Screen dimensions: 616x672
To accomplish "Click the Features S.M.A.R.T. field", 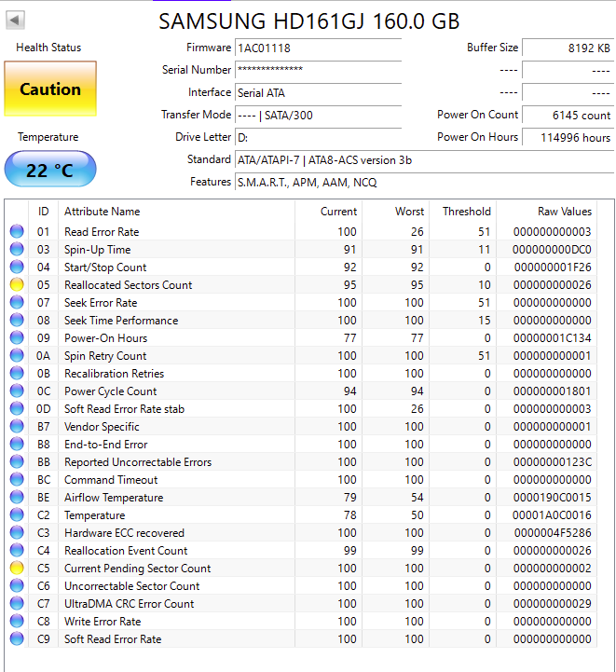I will coord(424,182).
